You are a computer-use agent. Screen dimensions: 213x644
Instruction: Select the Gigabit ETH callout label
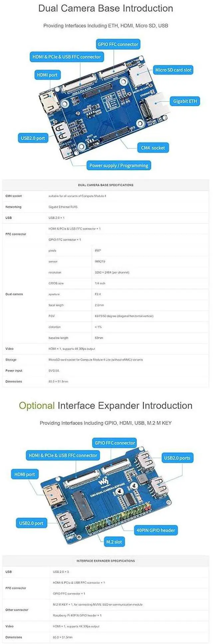tap(185, 101)
